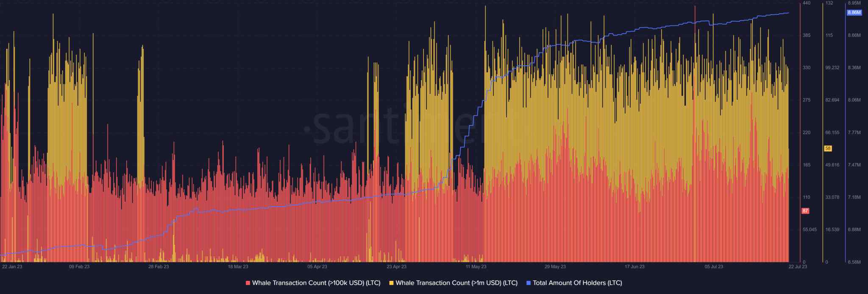Click the 18 Mar 23 date label

click(x=238, y=267)
